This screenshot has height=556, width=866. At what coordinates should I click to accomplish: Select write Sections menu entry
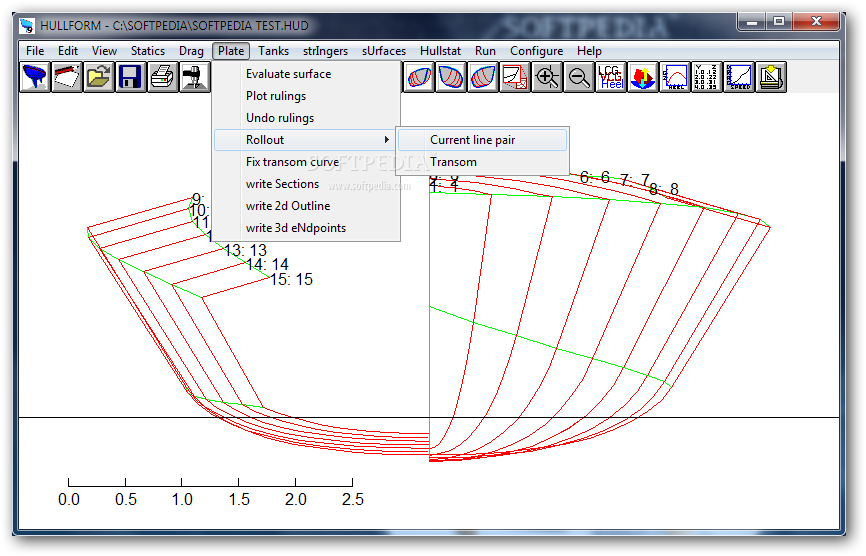pos(307,184)
